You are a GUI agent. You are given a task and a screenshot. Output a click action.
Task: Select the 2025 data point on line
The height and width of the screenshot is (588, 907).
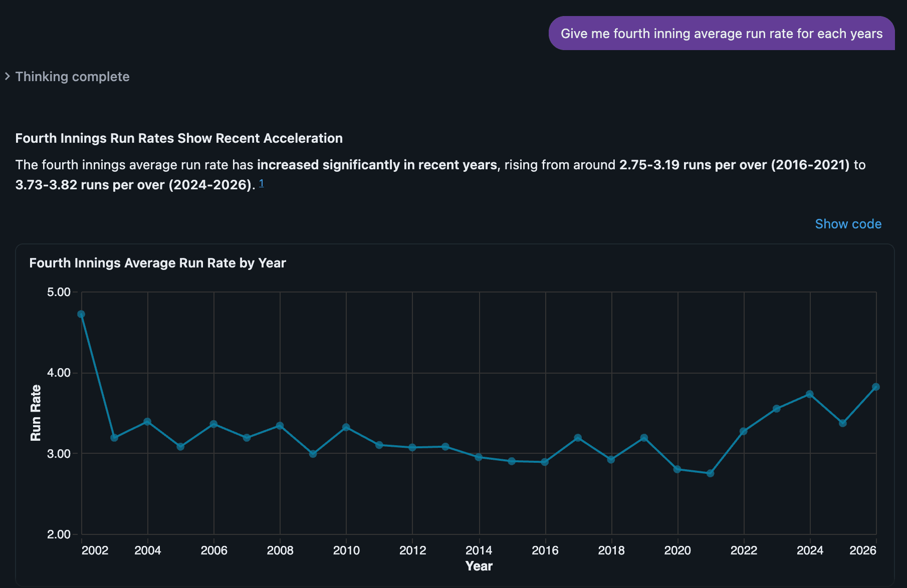click(x=843, y=423)
